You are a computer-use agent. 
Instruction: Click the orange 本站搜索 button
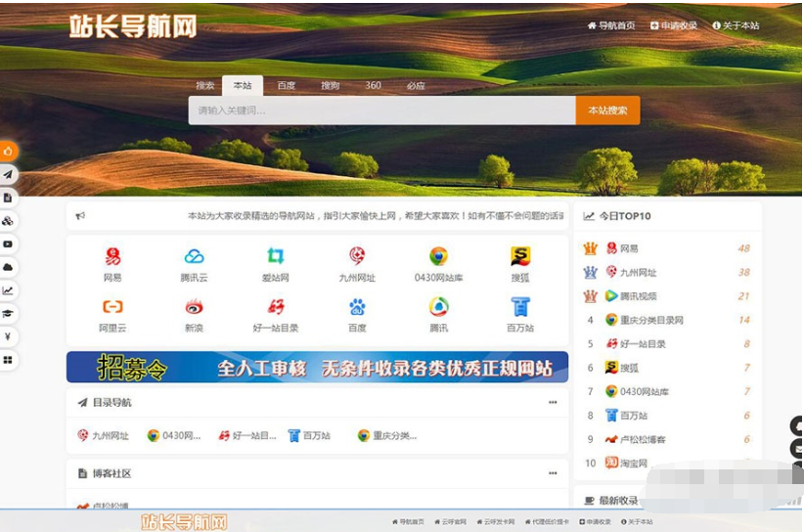(607, 111)
